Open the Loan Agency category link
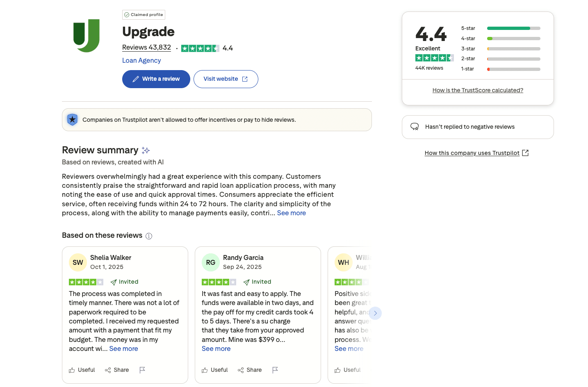The image size is (588, 387). (141, 60)
